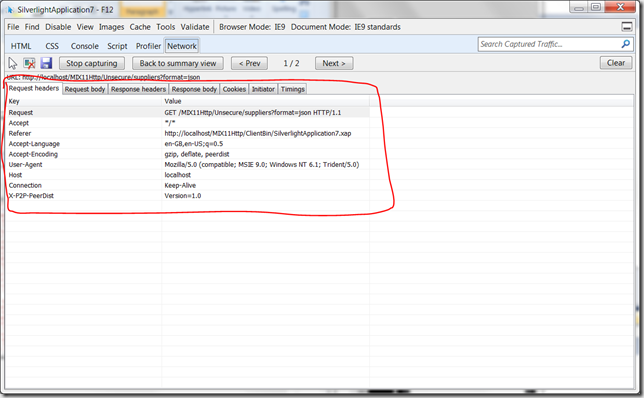Select the User-Agent row

[188, 165]
